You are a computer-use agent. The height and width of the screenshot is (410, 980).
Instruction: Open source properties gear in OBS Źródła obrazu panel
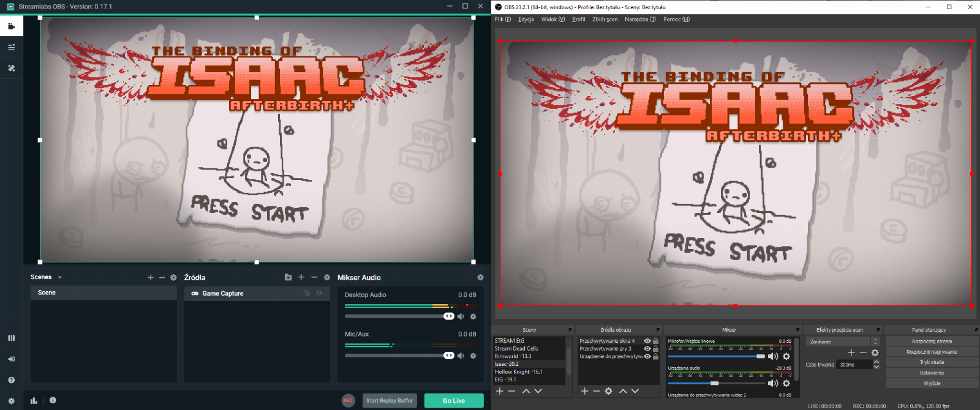pyautogui.click(x=609, y=391)
